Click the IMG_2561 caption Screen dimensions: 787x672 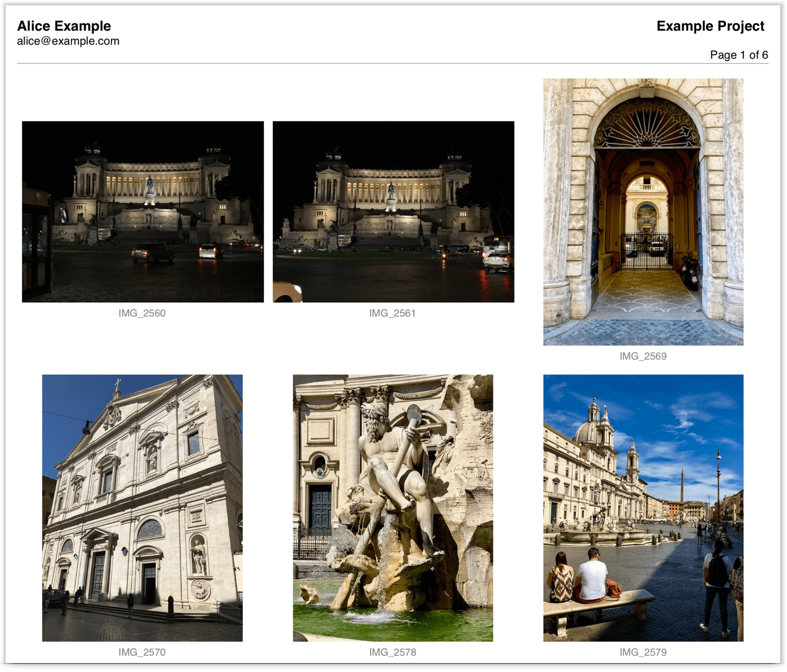click(x=393, y=313)
